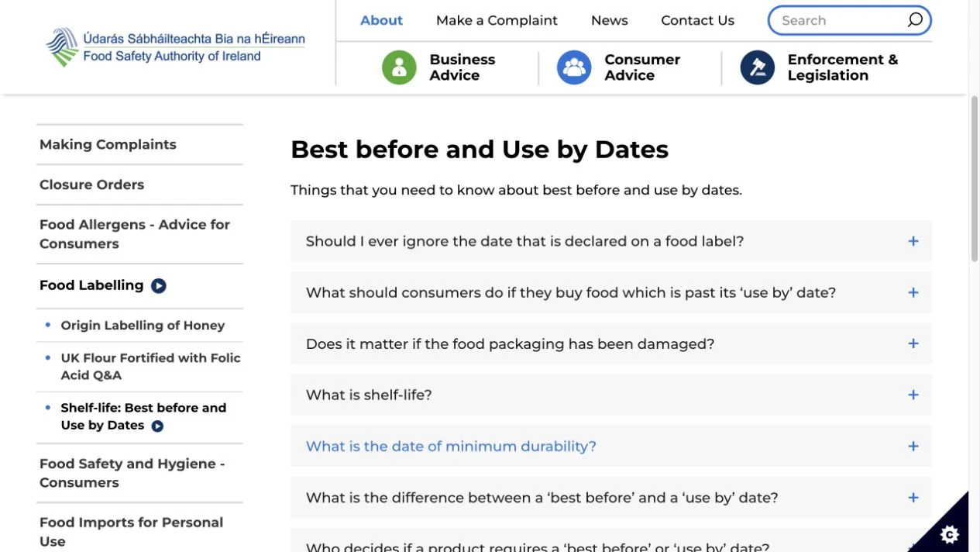Open cookie settings gear in corner

coord(949,533)
